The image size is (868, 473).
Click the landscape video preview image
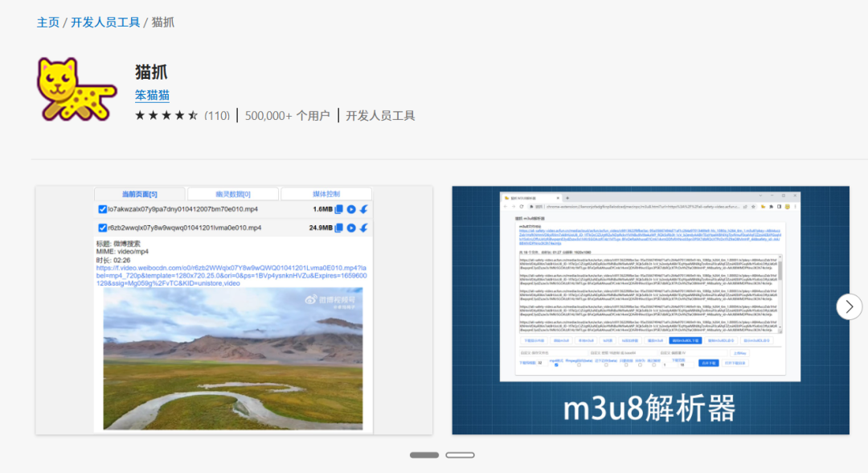[233, 358]
